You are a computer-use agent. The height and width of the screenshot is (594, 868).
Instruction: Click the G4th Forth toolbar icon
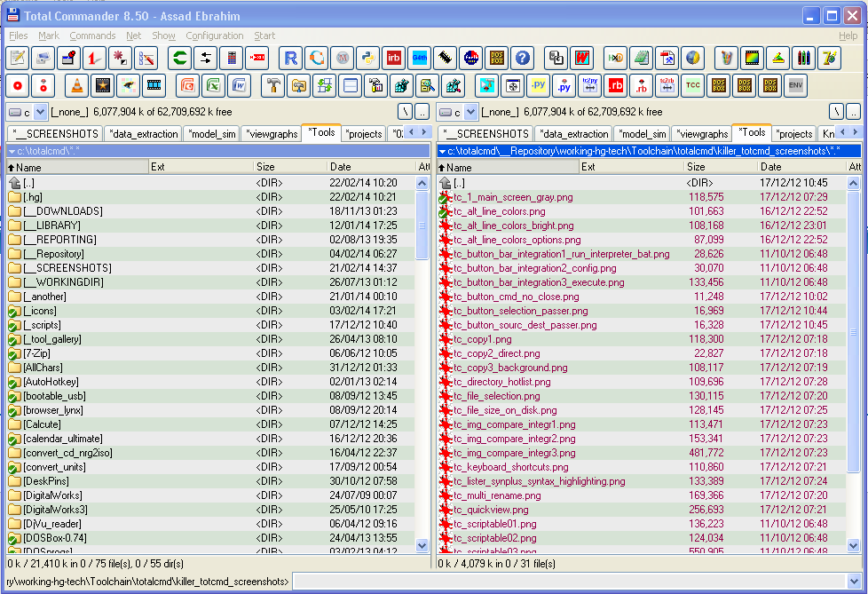420,58
